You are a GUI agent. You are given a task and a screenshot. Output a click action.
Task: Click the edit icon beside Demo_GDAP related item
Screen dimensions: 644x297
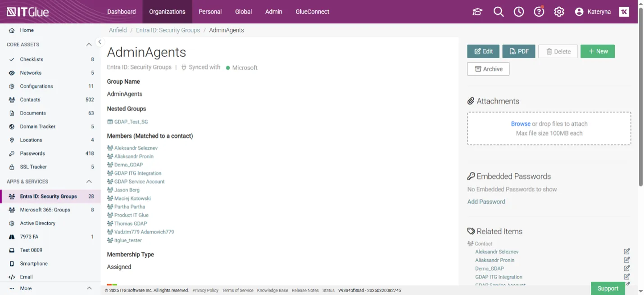pyautogui.click(x=626, y=269)
